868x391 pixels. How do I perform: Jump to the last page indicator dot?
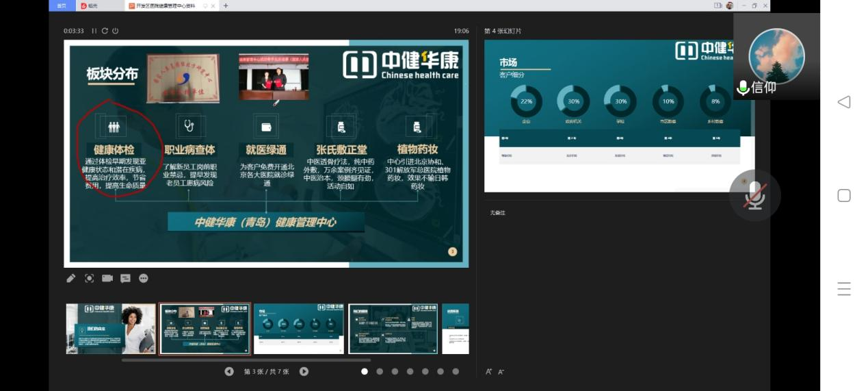(x=456, y=371)
